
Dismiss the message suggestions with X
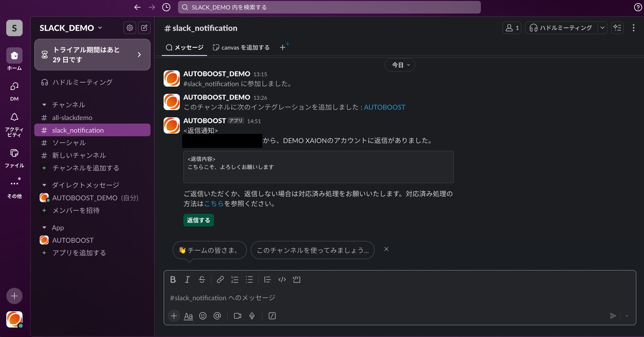(386, 249)
